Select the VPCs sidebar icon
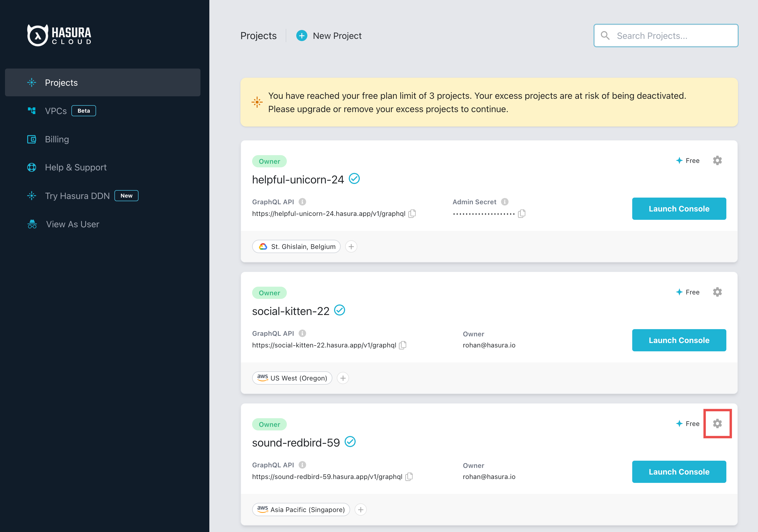This screenshot has width=758, height=532. [32, 110]
